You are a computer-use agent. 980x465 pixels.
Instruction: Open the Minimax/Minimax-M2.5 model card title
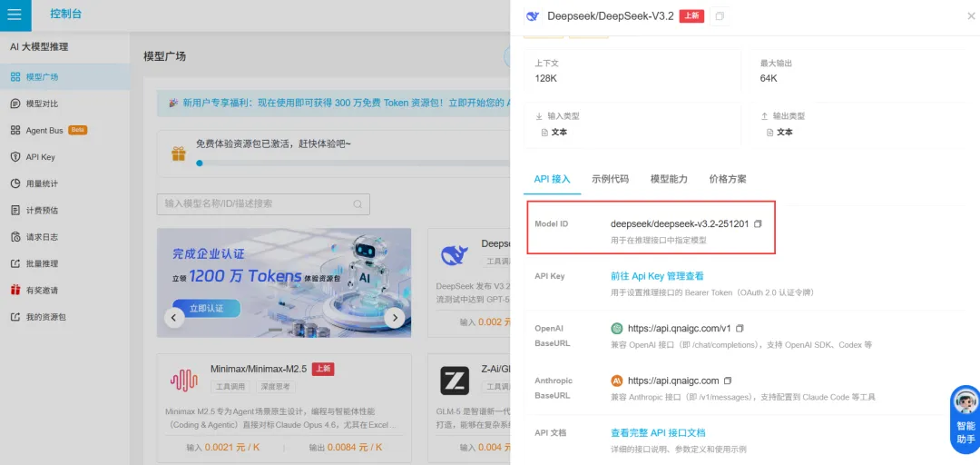259,370
